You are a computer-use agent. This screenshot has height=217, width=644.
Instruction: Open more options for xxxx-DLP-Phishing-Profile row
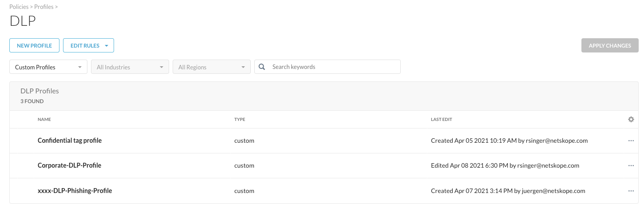(x=631, y=191)
